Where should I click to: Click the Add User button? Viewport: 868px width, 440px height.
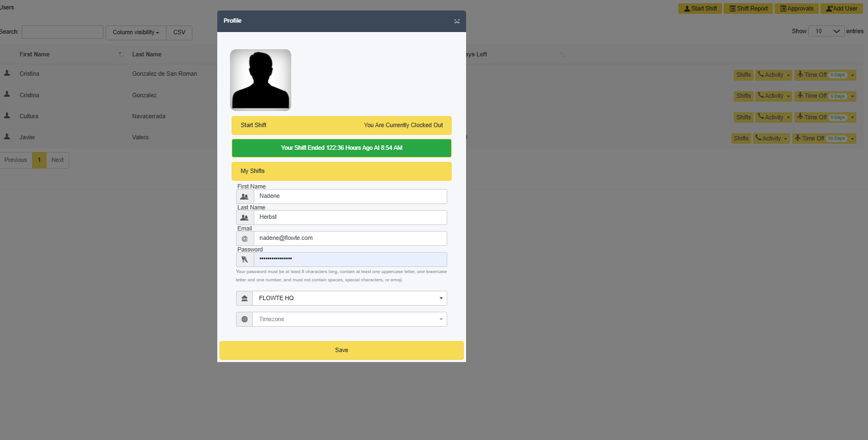(x=841, y=9)
